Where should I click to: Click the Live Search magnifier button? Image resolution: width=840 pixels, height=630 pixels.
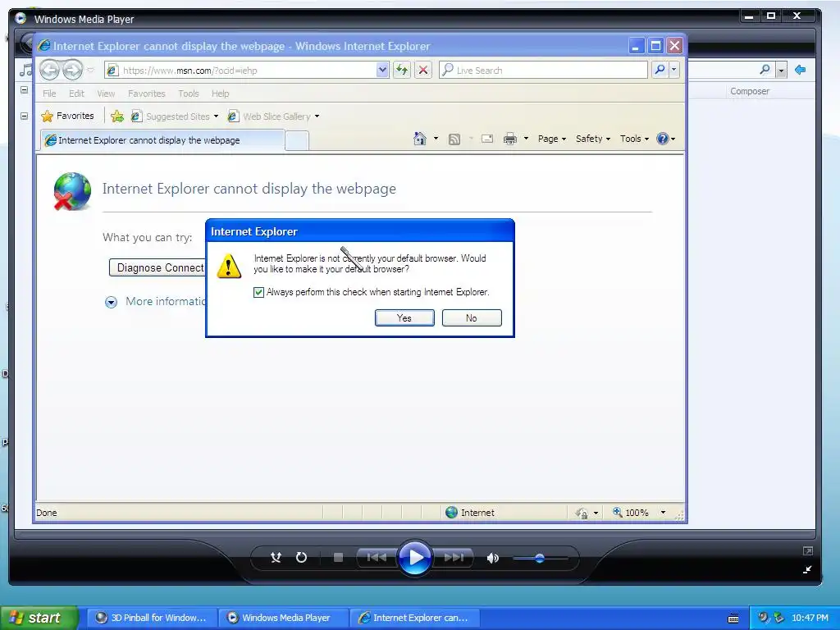click(x=660, y=70)
